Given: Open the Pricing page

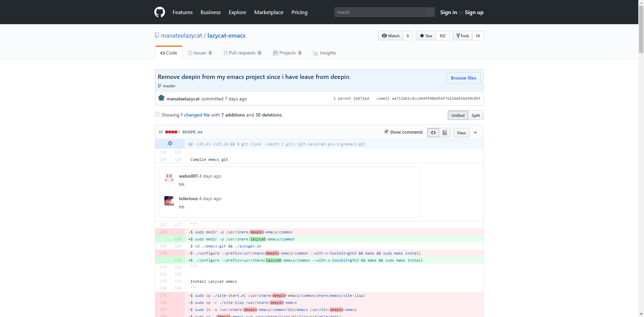Looking at the screenshot, I should click(300, 12).
